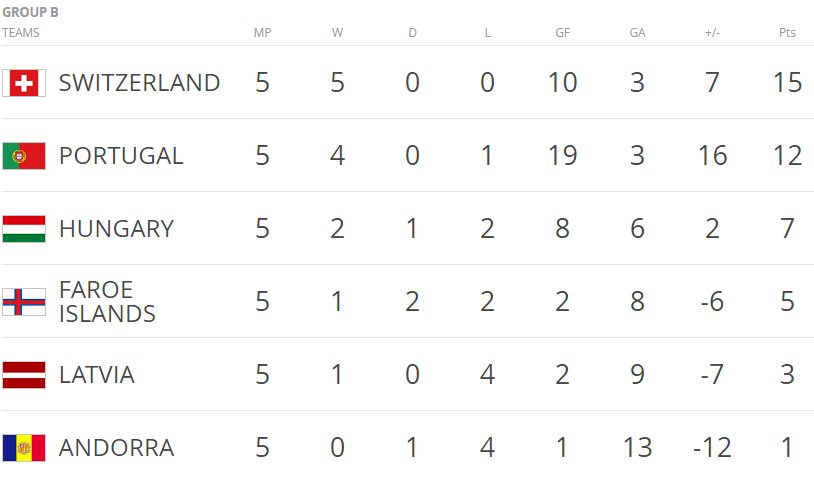Open the LATVIA team link

97,375
